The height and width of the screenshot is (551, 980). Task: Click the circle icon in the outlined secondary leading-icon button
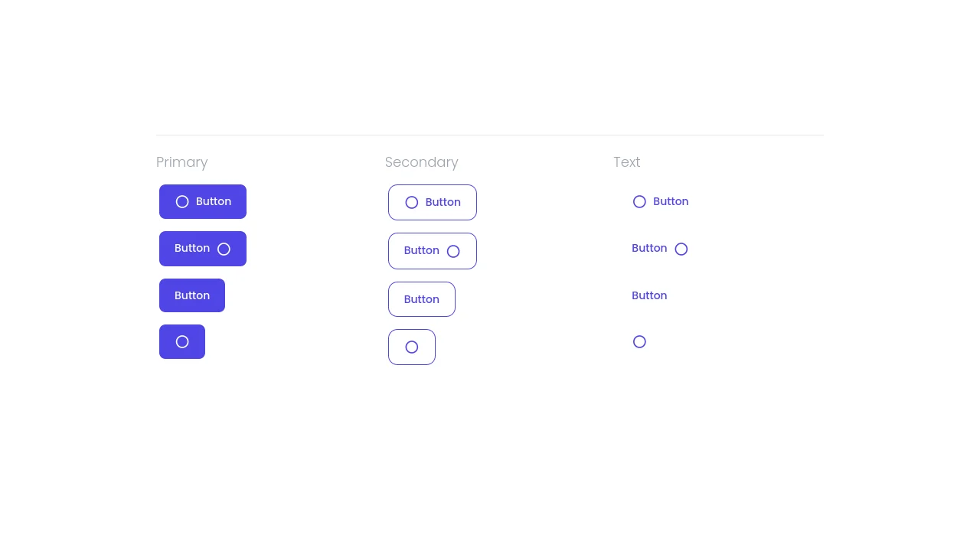412,203
